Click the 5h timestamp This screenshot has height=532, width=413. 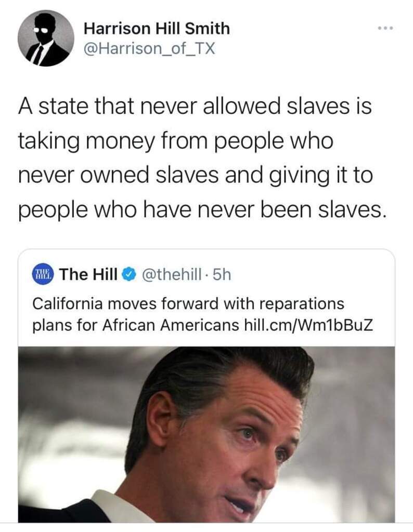click(x=222, y=274)
